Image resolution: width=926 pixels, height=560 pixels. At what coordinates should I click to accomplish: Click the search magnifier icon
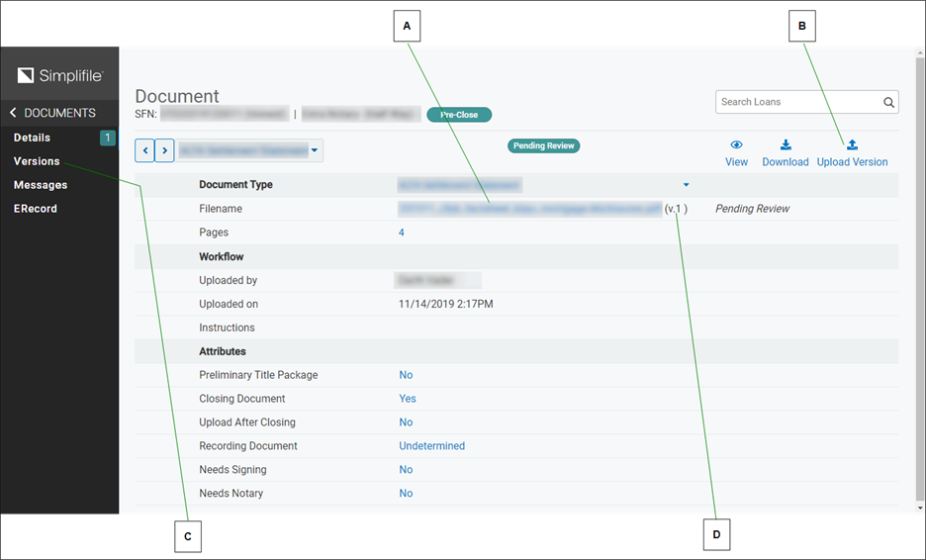pyautogui.click(x=888, y=102)
